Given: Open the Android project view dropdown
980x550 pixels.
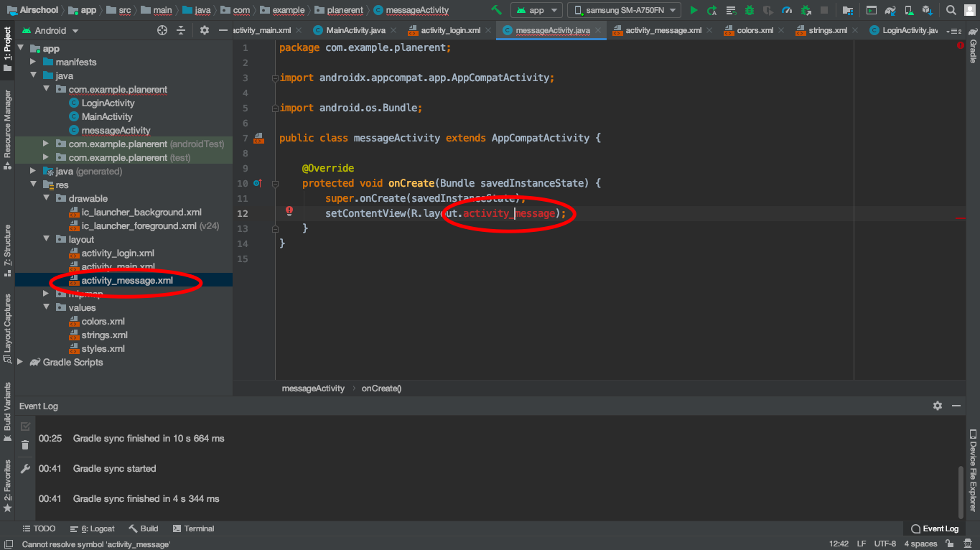Looking at the screenshot, I should click(x=50, y=30).
